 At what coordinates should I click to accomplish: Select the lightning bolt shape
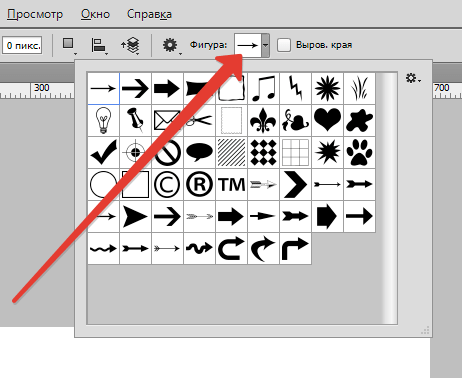coord(295,88)
